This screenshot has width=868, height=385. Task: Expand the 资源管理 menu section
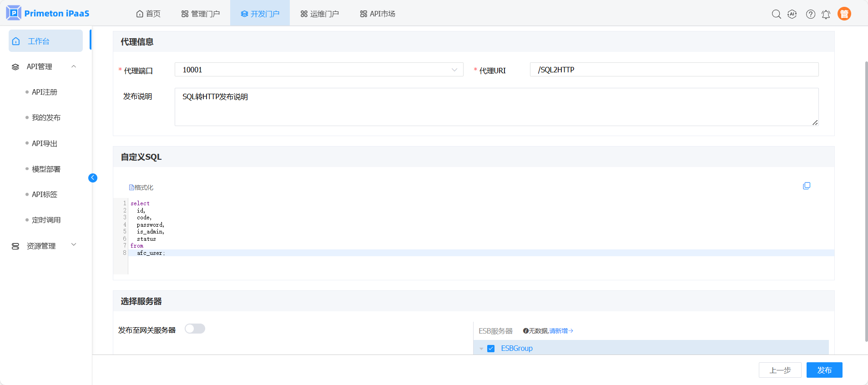(x=74, y=245)
